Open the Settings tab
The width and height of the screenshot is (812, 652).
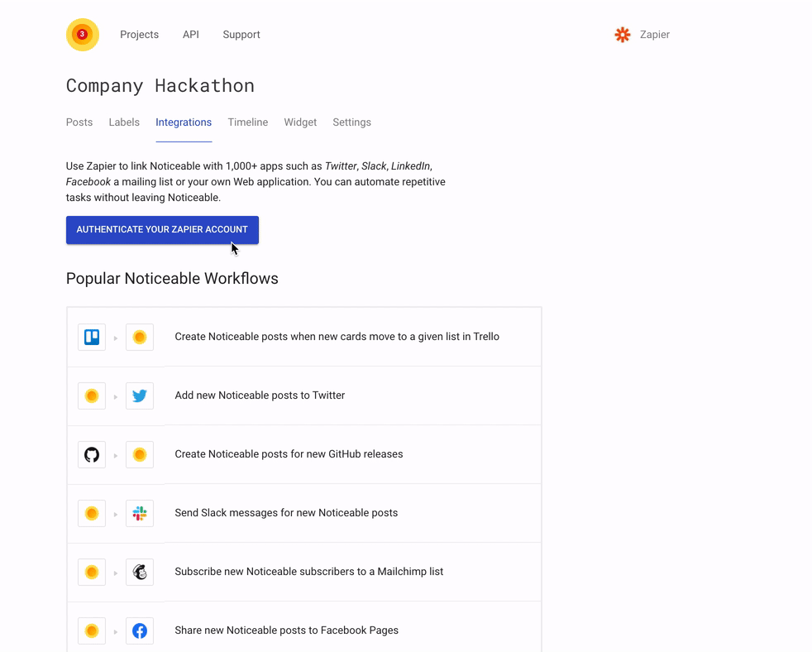click(x=351, y=122)
